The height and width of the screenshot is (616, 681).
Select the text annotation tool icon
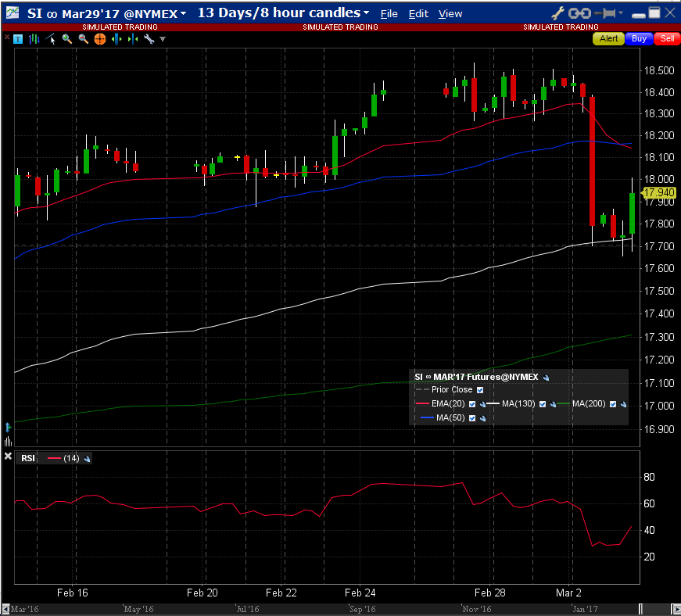coord(17,39)
